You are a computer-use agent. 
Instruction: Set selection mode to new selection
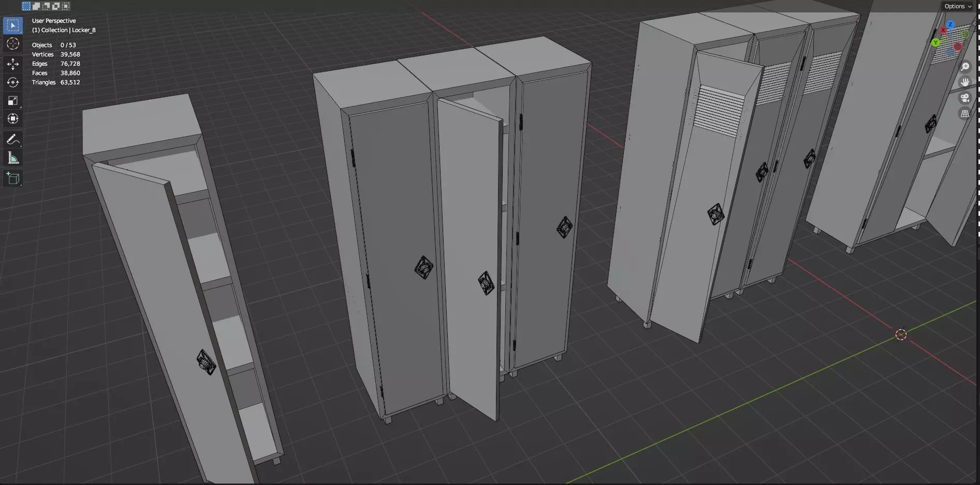[26, 6]
